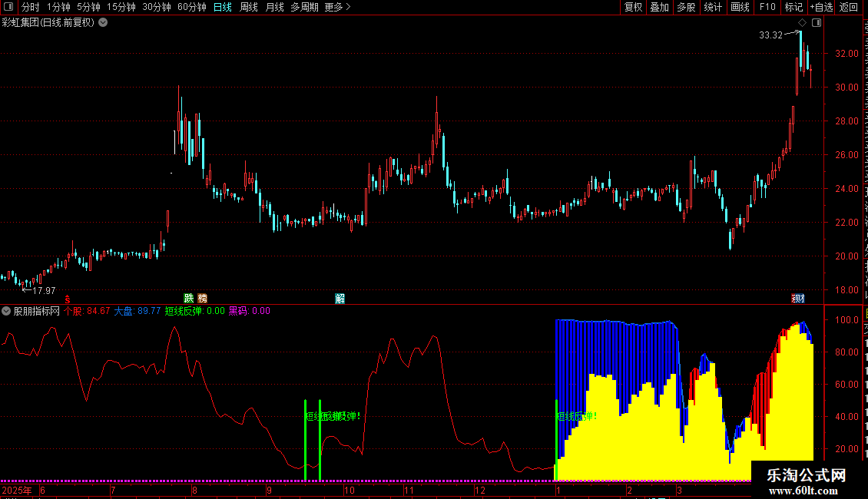Click the 叠加 overlay button
This screenshot has width=868, height=499.
(x=659, y=7)
